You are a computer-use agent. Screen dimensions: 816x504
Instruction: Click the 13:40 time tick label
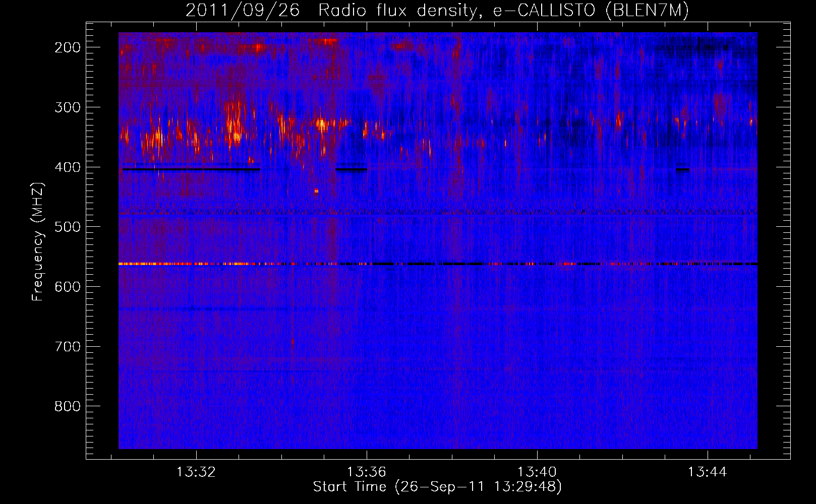(x=537, y=472)
